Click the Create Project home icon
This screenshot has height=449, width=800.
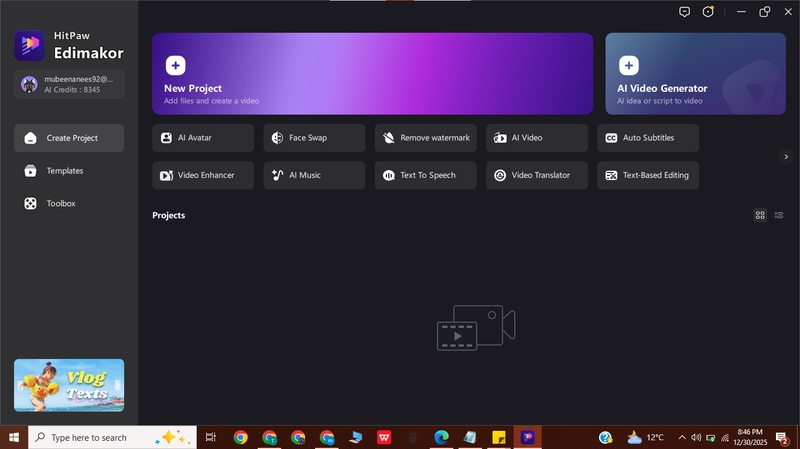(30, 138)
